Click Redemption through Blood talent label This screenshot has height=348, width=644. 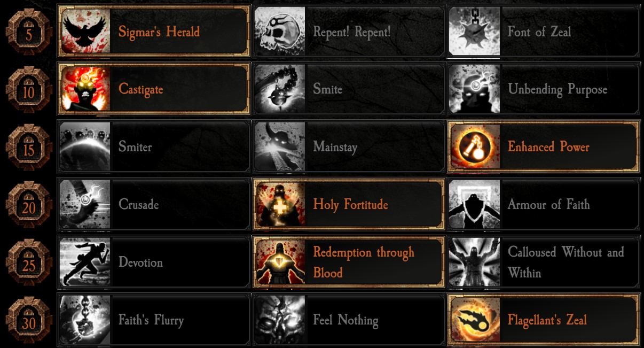coord(364,262)
